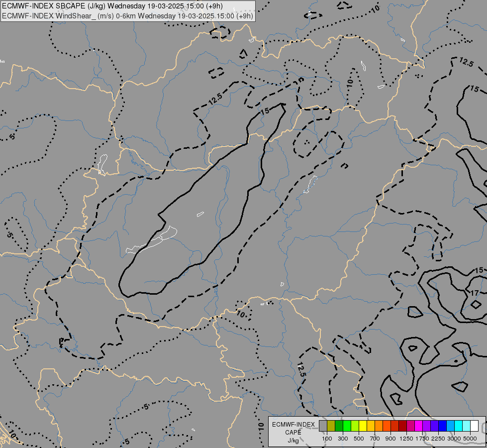
Task: Click the '900' legend value
Action: [390, 439]
